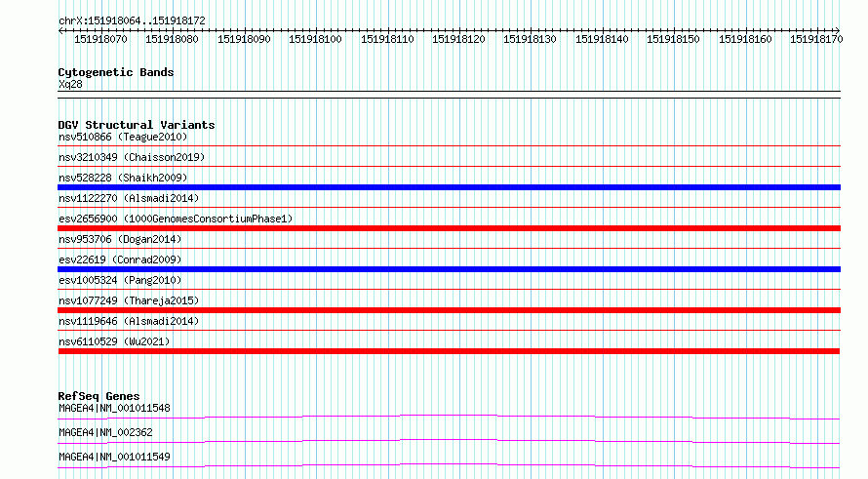Open variant nsv510866 (Teague2010)

(x=123, y=137)
